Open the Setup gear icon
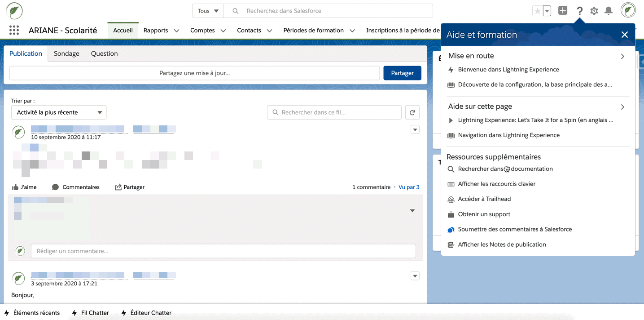Viewport: 644px width, 320px height. (x=594, y=11)
